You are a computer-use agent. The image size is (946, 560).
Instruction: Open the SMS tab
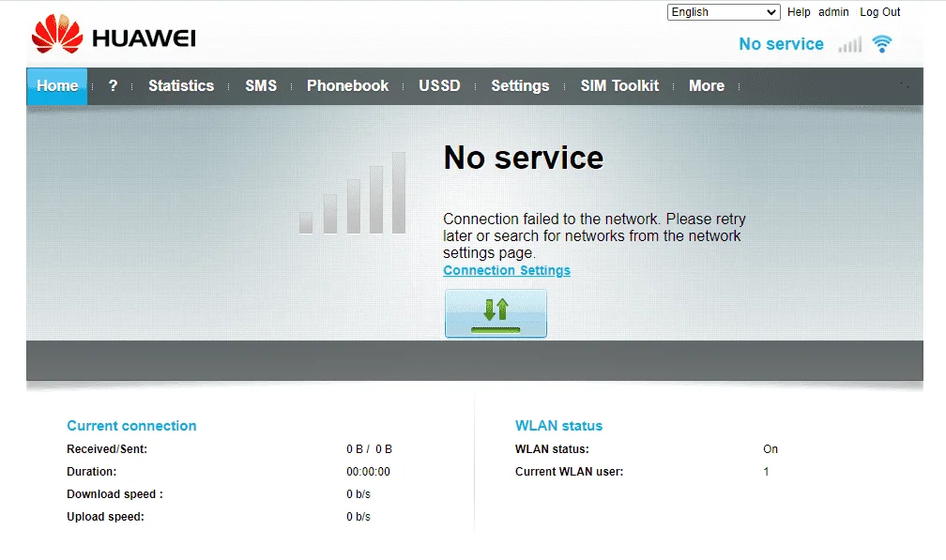pos(261,85)
